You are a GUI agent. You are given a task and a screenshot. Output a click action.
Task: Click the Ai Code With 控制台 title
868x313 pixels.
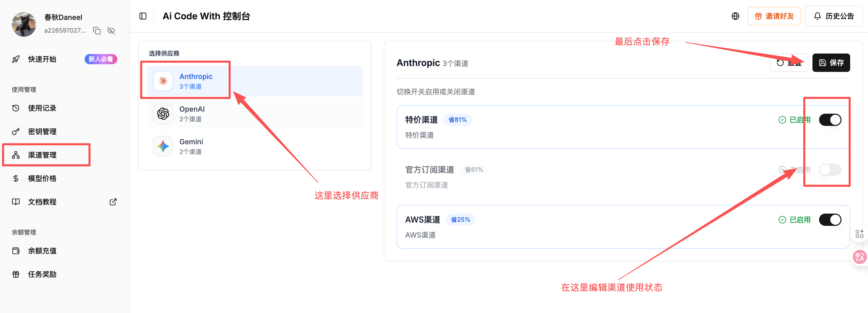tap(206, 16)
